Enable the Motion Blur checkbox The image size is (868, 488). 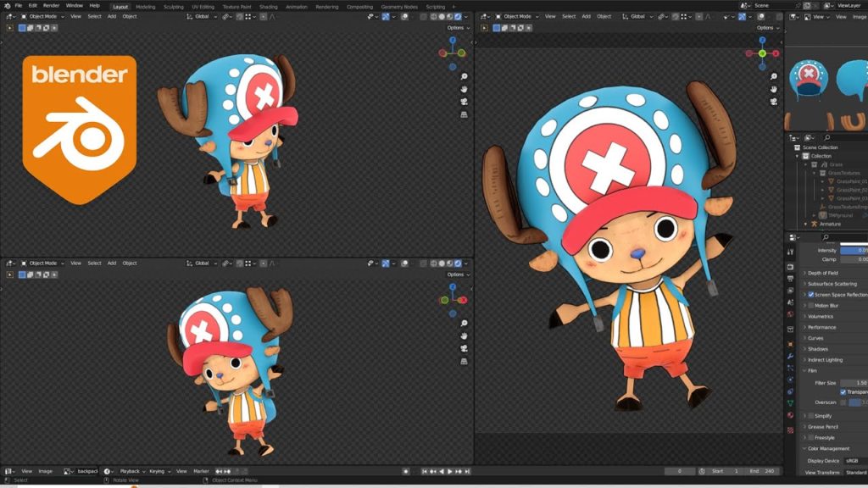click(811, 305)
